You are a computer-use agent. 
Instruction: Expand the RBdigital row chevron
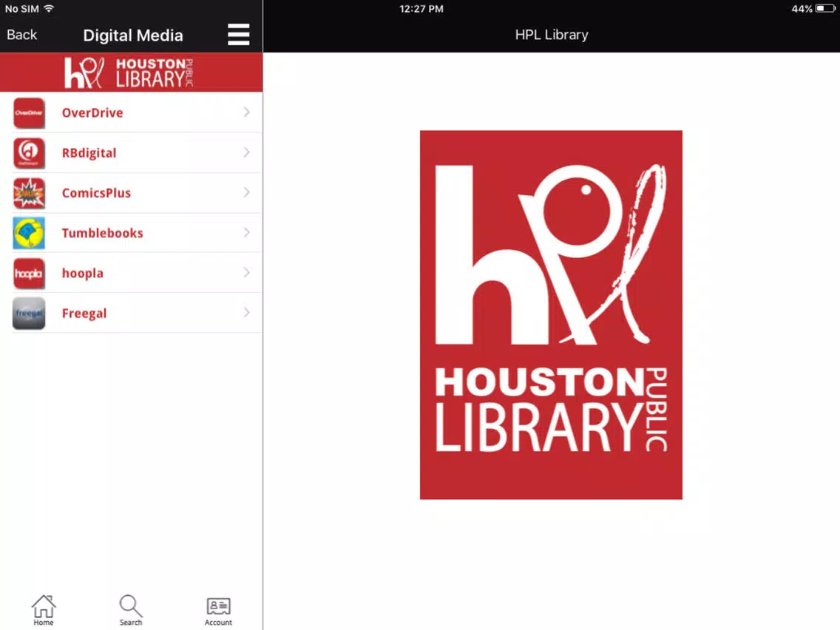246,152
